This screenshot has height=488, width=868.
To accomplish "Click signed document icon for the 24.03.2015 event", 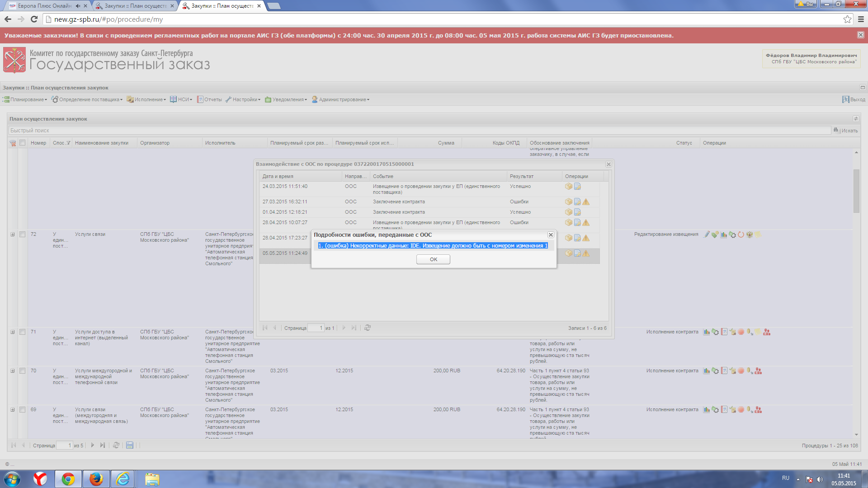I will point(577,187).
